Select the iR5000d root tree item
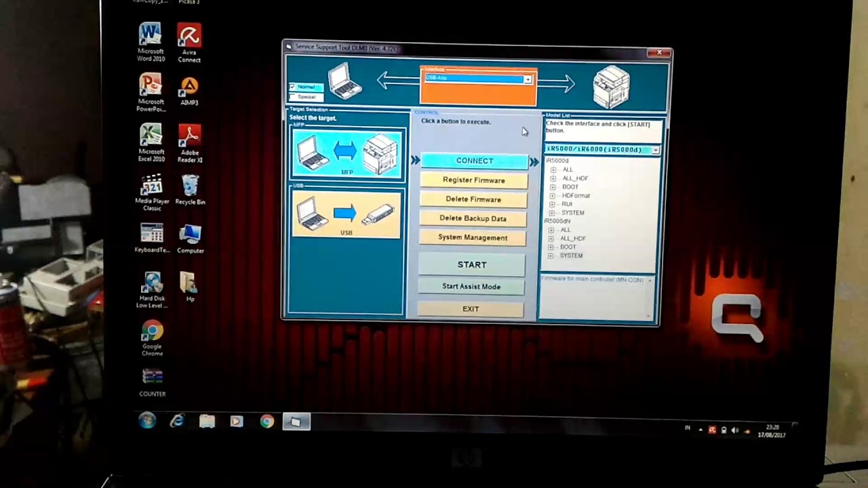Viewport: 868px width, 488px height. (x=557, y=161)
